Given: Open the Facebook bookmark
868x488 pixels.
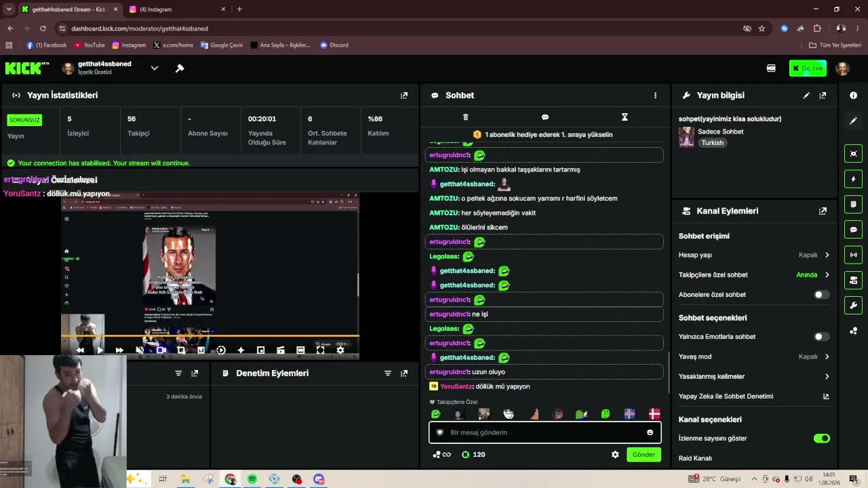Looking at the screenshot, I should (47, 45).
